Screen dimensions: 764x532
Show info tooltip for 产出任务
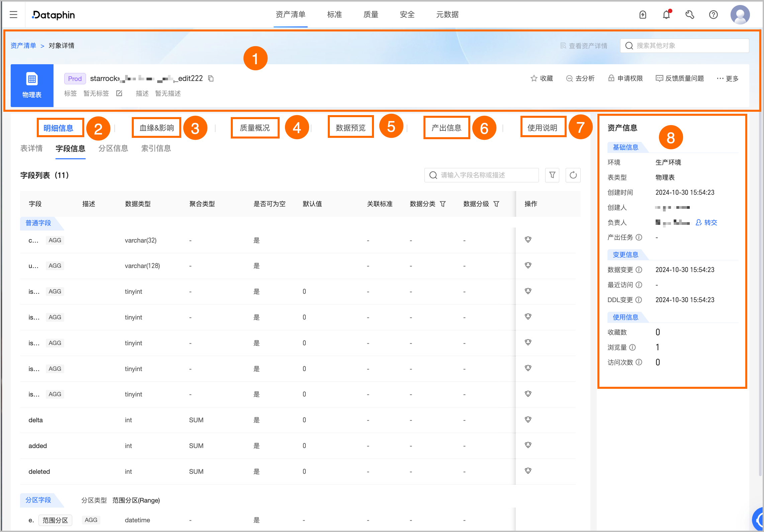pyautogui.click(x=639, y=237)
